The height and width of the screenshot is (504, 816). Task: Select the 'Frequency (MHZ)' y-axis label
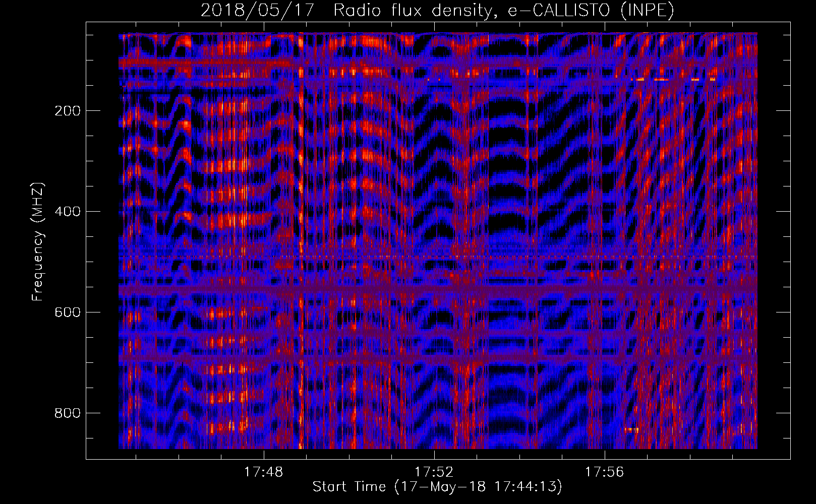(38, 242)
